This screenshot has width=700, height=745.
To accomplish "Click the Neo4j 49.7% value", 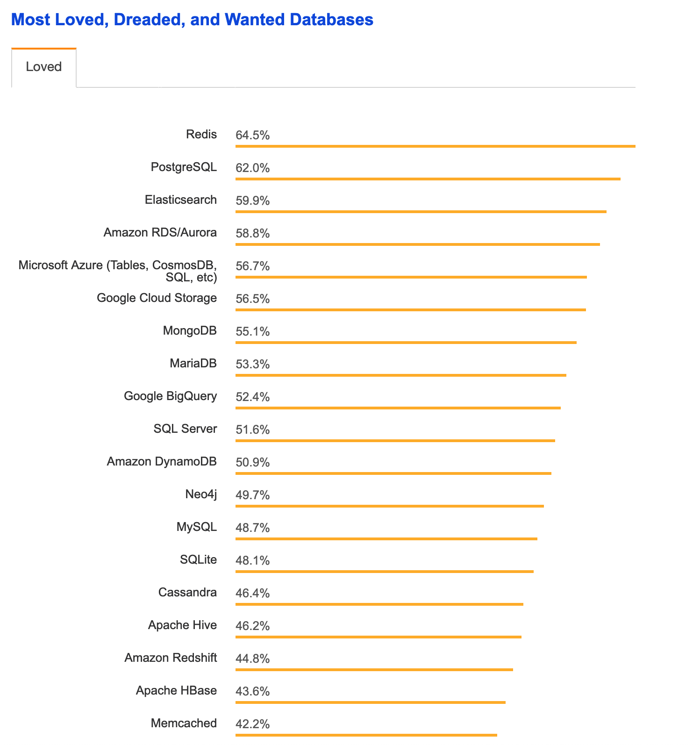I will [x=253, y=495].
